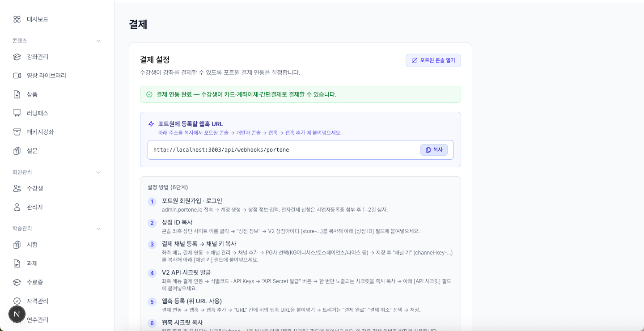
Task: Click the 상품 download-file icon
Action: pos(17,94)
